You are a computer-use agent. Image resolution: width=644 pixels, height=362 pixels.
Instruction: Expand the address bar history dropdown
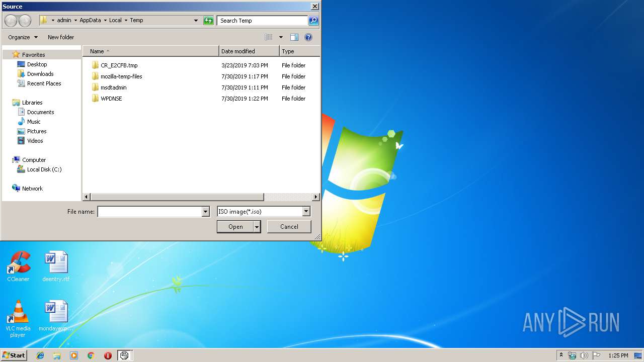point(196,21)
